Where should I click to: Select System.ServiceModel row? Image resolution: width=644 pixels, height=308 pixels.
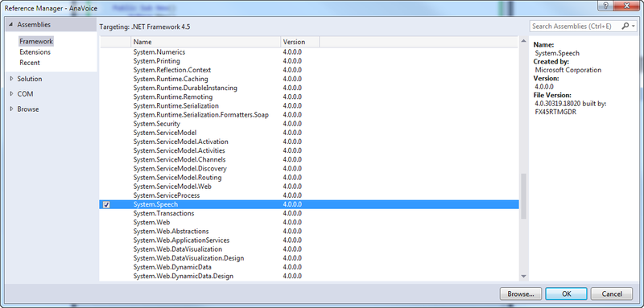[309, 133]
